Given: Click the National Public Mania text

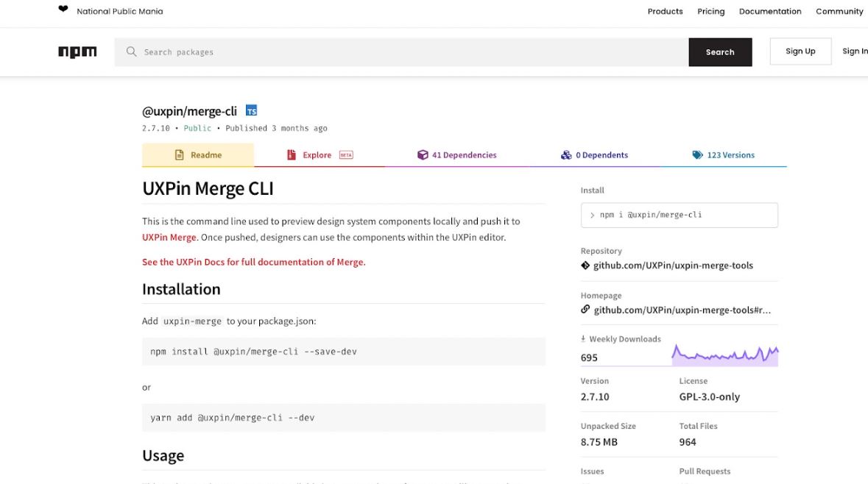Looking at the screenshot, I should 119,11.
